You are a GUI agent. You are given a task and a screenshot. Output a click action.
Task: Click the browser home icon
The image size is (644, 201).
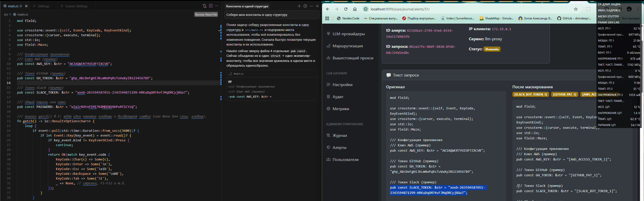pyautogui.click(x=355, y=9)
